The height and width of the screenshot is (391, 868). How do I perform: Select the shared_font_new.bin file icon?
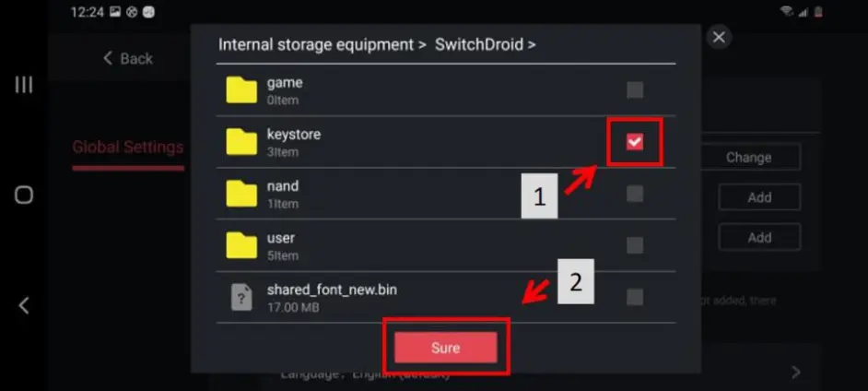point(241,297)
